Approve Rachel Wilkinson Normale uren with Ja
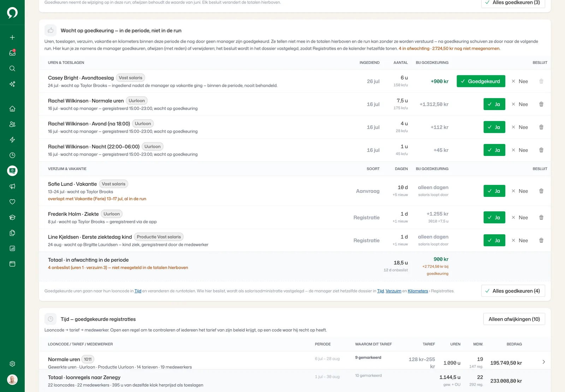This screenshot has height=392, width=565. click(x=494, y=104)
